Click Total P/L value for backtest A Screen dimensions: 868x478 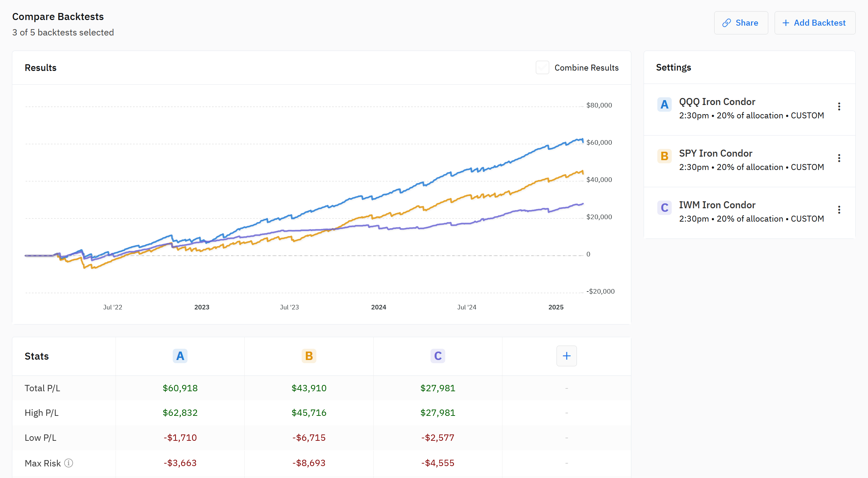[180, 388]
